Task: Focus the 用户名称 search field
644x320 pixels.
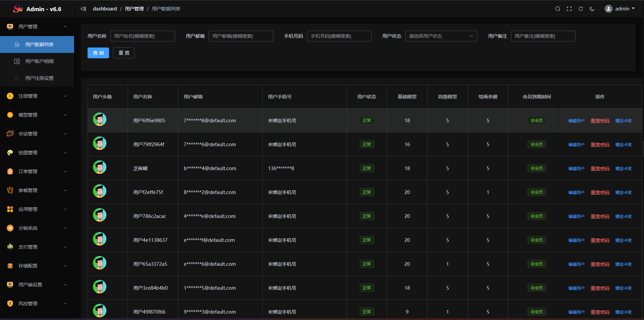Action: pyautogui.click(x=143, y=36)
